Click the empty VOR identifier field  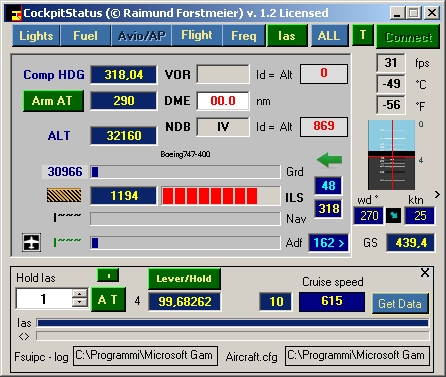pyautogui.click(x=223, y=74)
